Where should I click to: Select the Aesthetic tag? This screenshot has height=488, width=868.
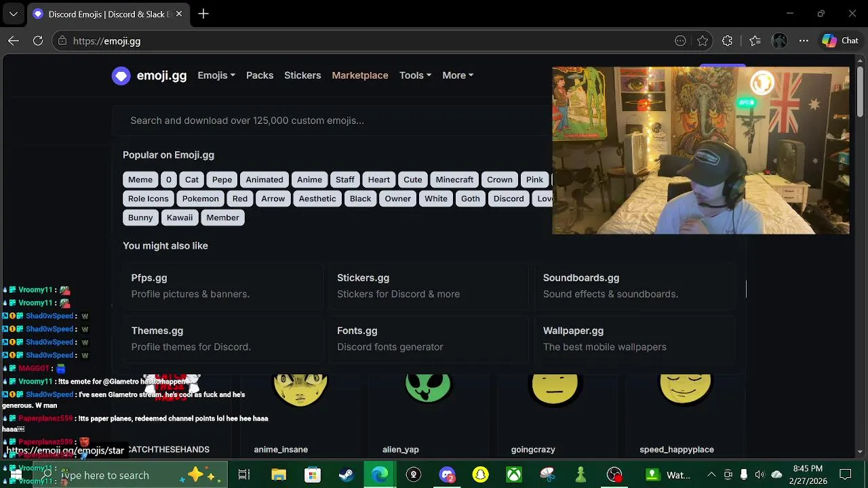click(317, 199)
